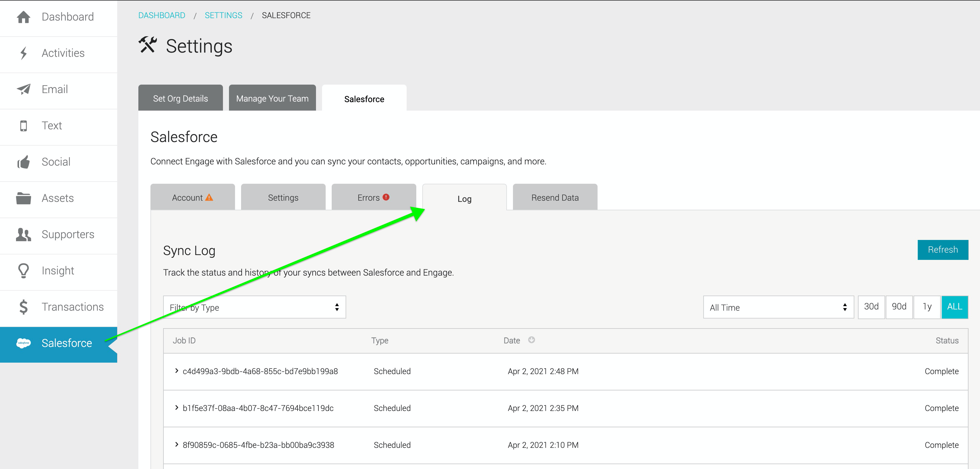The width and height of the screenshot is (980, 469).
Task: Click the Insight lightbulb icon
Action: pos(24,271)
